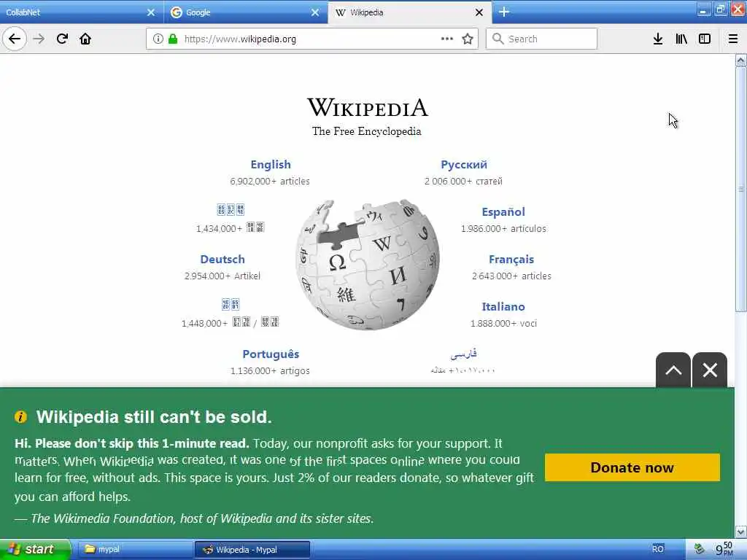Image resolution: width=747 pixels, height=560 pixels.
Task: Click the "6,902,000+ articles" text
Action: 270,182
